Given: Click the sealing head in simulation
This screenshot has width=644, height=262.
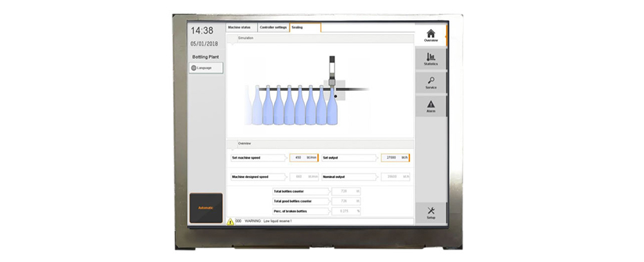Looking at the screenshot, I should (x=332, y=71).
